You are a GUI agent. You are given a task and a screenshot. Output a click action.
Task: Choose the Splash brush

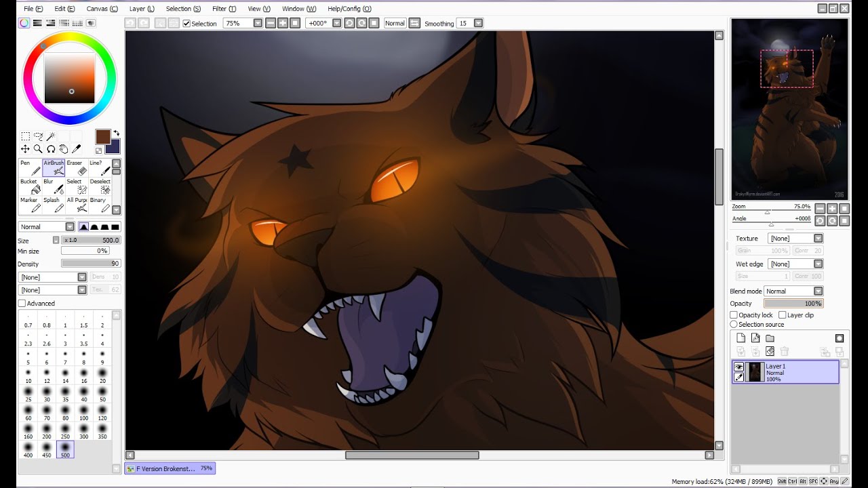coord(54,205)
